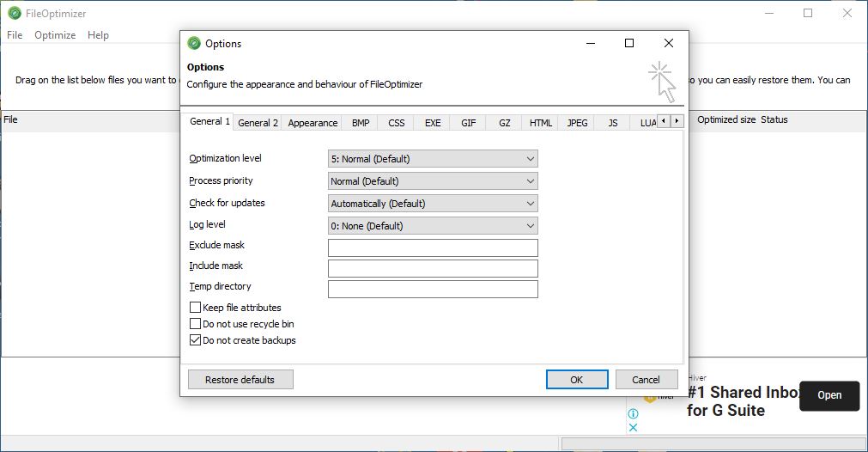Viewport: 868px width, 452px height.
Task: Open the EXE tab
Action: coord(433,123)
